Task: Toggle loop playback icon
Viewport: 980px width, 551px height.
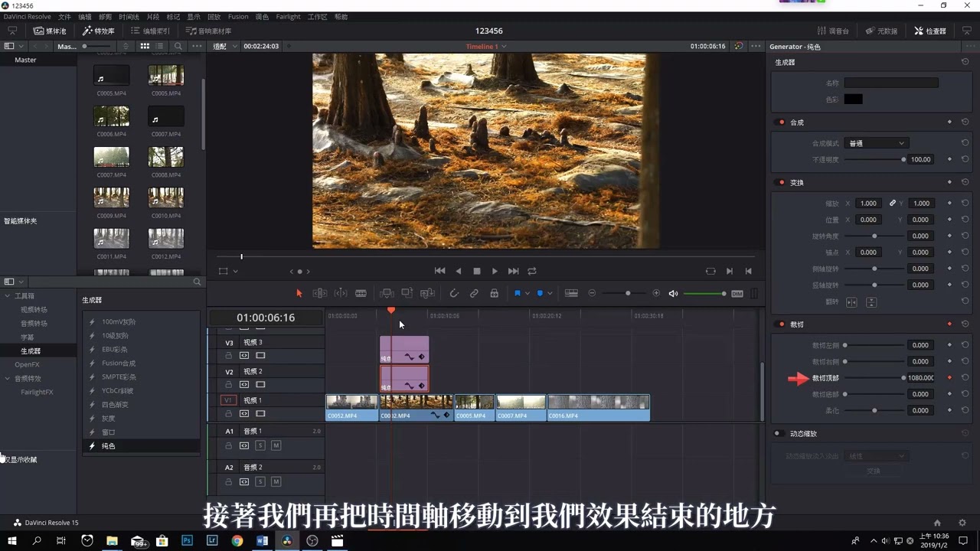Action: [x=532, y=271]
